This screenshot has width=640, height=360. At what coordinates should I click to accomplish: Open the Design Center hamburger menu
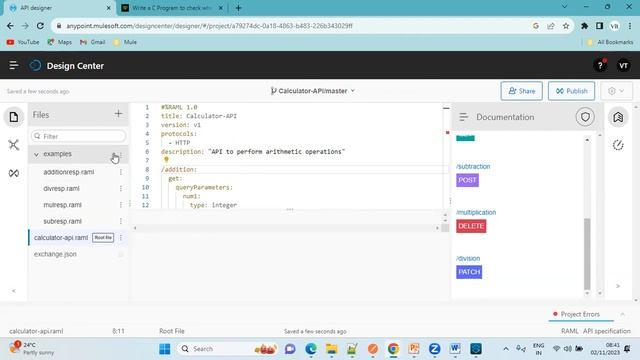click(13, 65)
